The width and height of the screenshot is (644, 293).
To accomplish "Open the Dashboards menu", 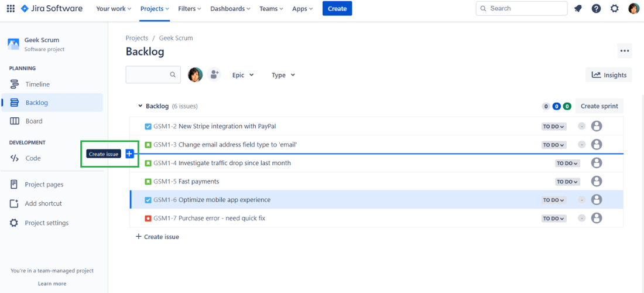I will 231,8.
